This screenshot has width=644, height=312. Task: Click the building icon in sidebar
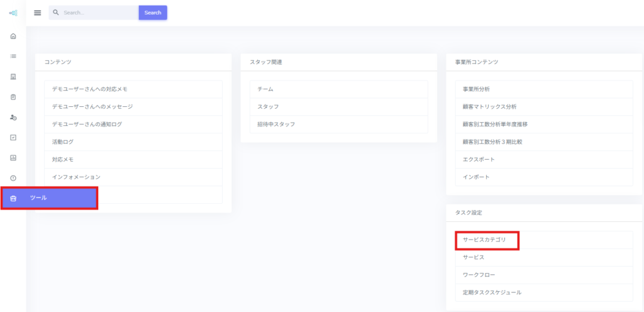click(13, 77)
